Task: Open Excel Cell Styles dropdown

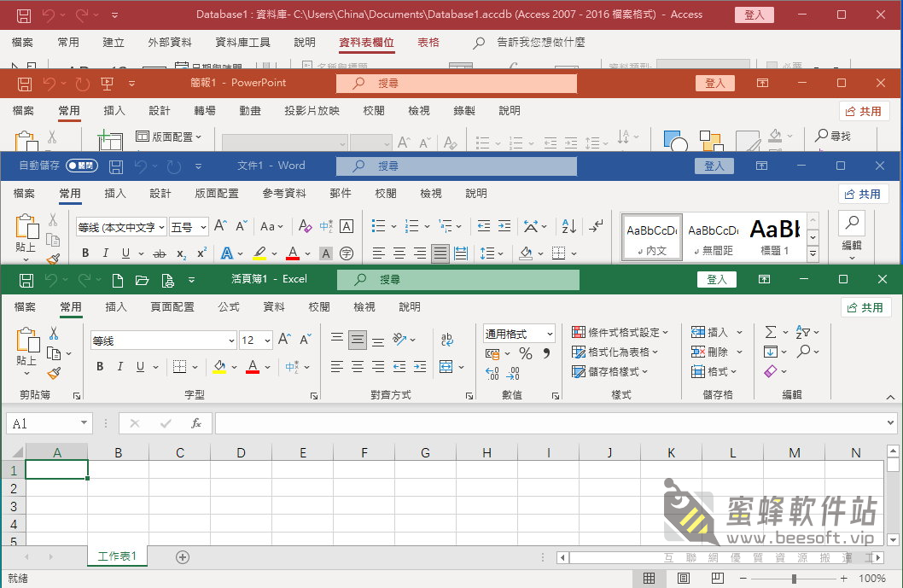Action: pos(610,371)
